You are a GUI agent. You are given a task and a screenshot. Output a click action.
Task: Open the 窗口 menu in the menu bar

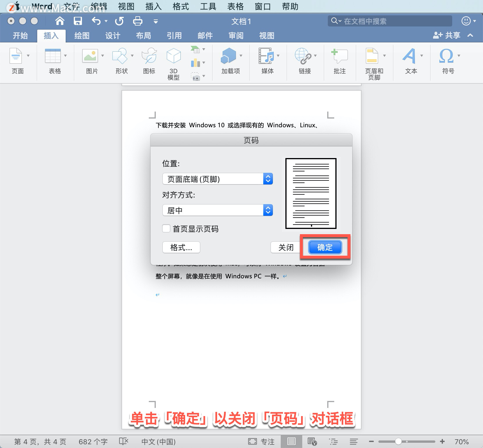(x=263, y=6)
